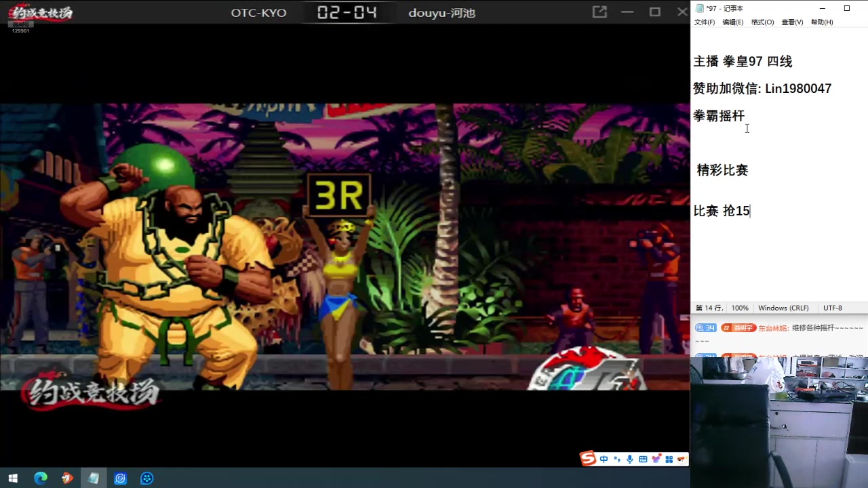Click player name douyu-河池 in header
The width and height of the screenshot is (868, 488).
(x=441, y=13)
